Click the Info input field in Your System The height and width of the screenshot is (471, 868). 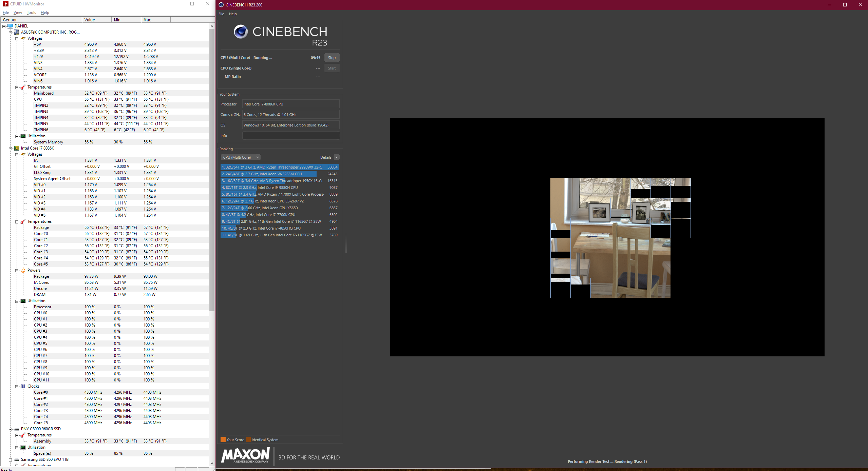(290, 135)
